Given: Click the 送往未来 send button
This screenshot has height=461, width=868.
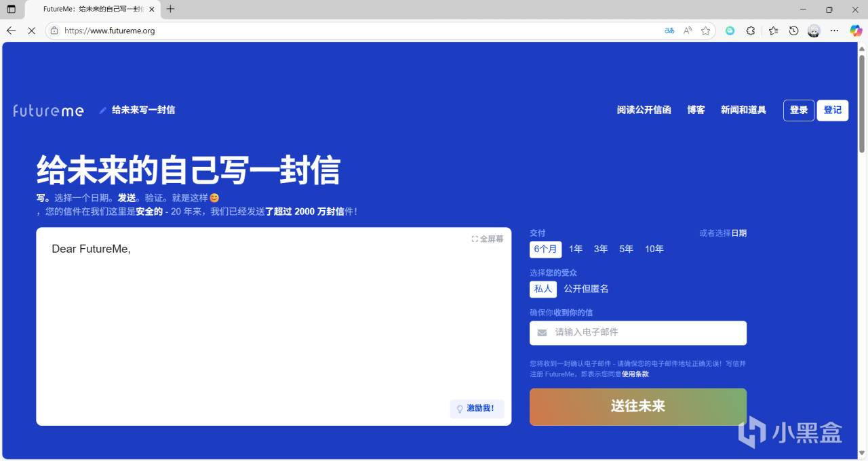Looking at the screenshot, I should click(x=638, y=407).
